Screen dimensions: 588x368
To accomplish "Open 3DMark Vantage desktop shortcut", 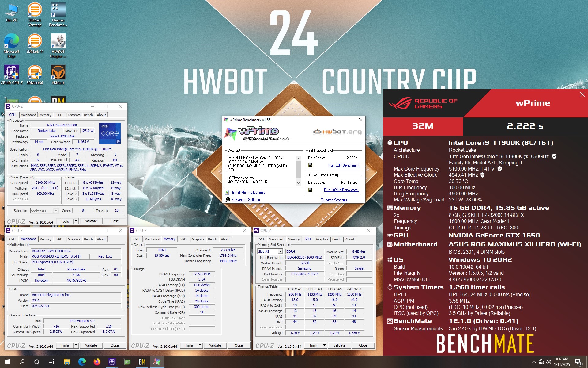I will [x=35, y=14].
